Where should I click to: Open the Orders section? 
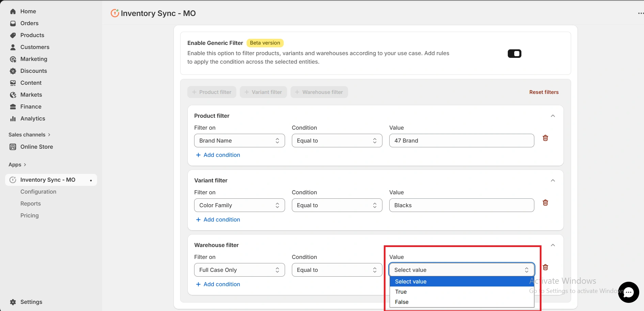(29, 23)
